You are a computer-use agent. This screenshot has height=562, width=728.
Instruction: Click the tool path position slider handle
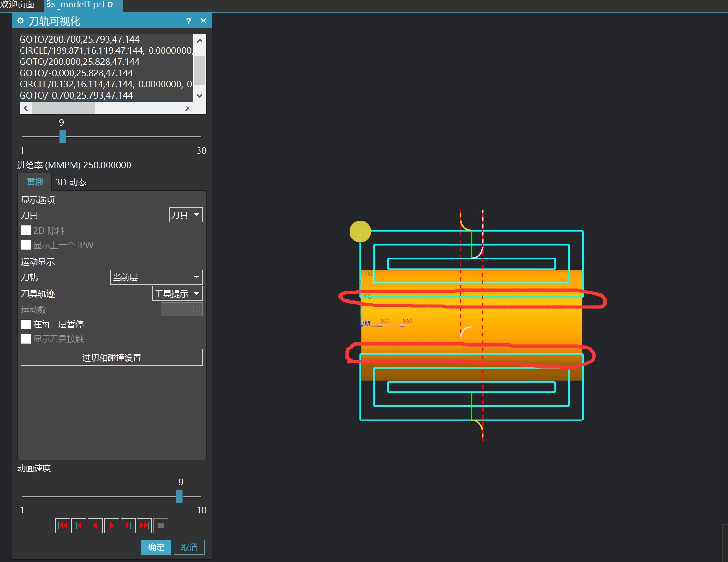63,136
